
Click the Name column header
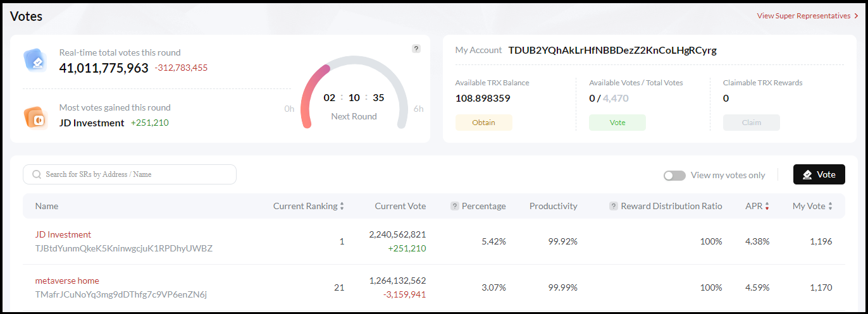click(x=47, y=206)
